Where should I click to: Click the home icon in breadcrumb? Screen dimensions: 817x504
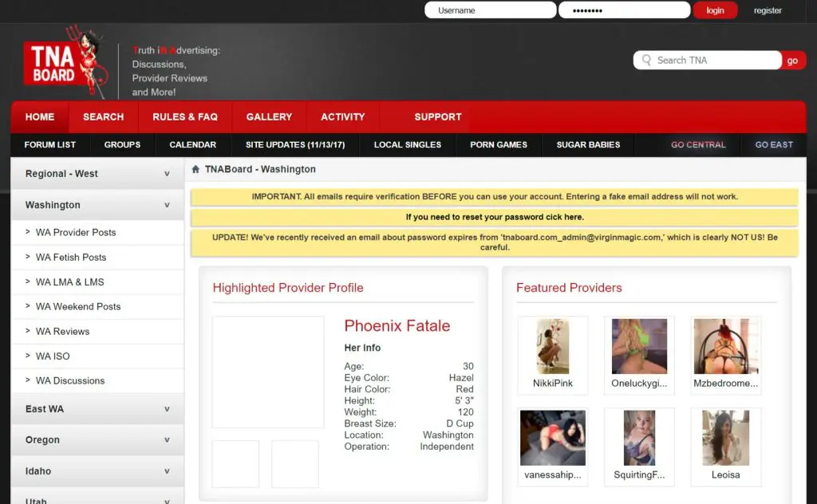[x=196, y=169]
